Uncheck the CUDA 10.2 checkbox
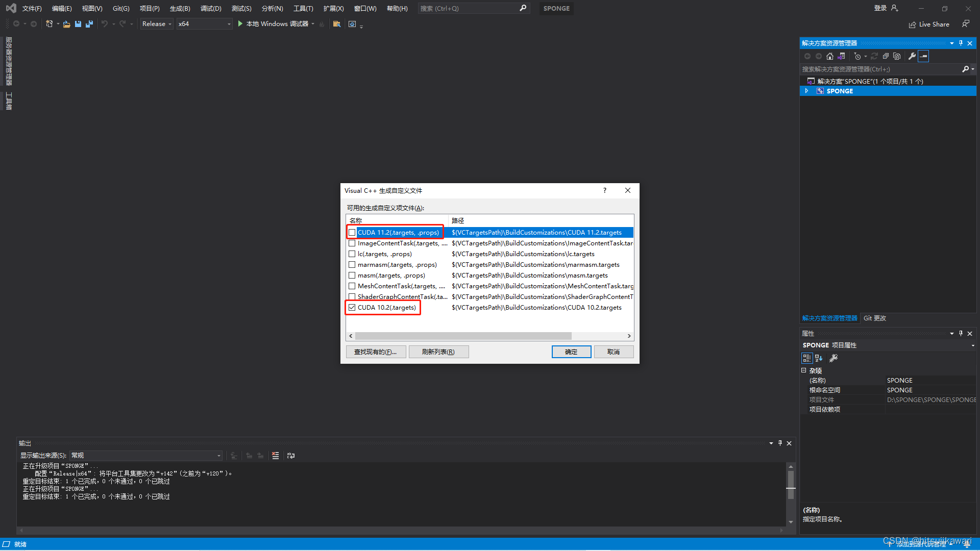 (352, 308)
